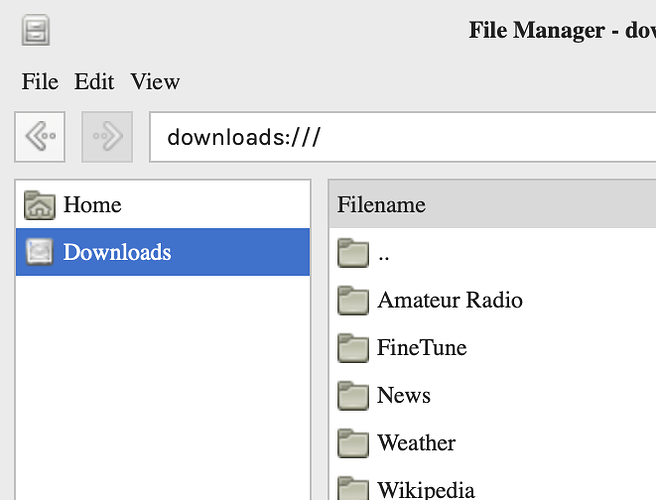Select the ".." parent directory entry text
Viewport: 656px width, 500px height.
384,254
